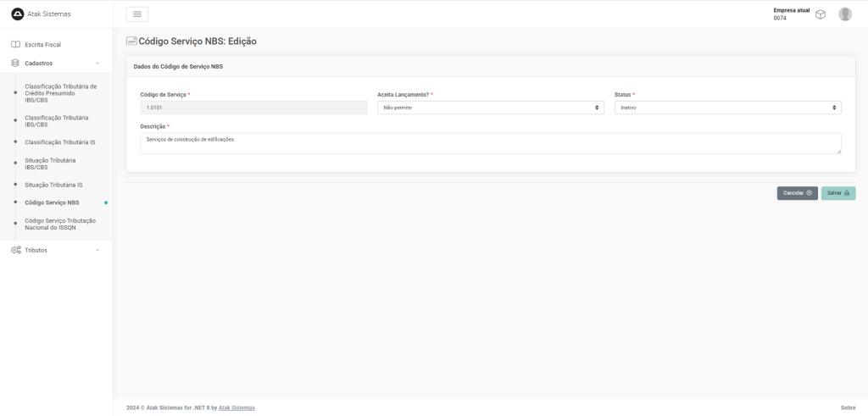Open the Aceita Lançamento dropdown
The image size is (868, 416).
point(490,108)
